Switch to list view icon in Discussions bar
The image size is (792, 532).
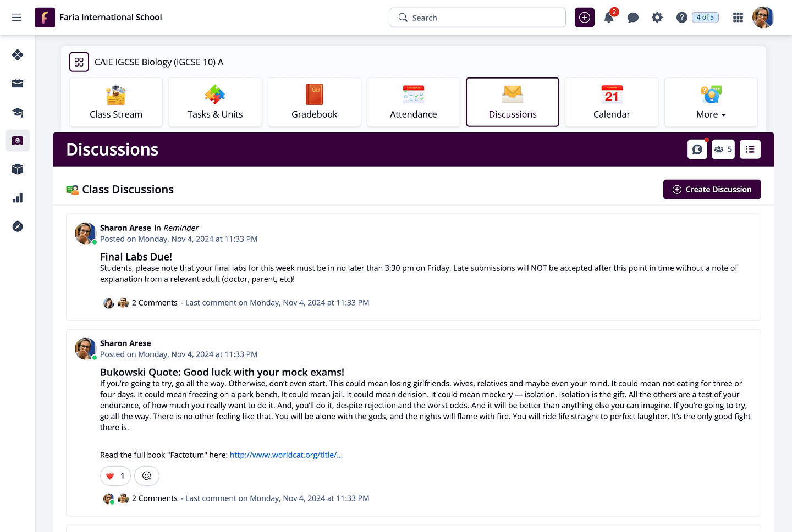[x=750, y=149]
